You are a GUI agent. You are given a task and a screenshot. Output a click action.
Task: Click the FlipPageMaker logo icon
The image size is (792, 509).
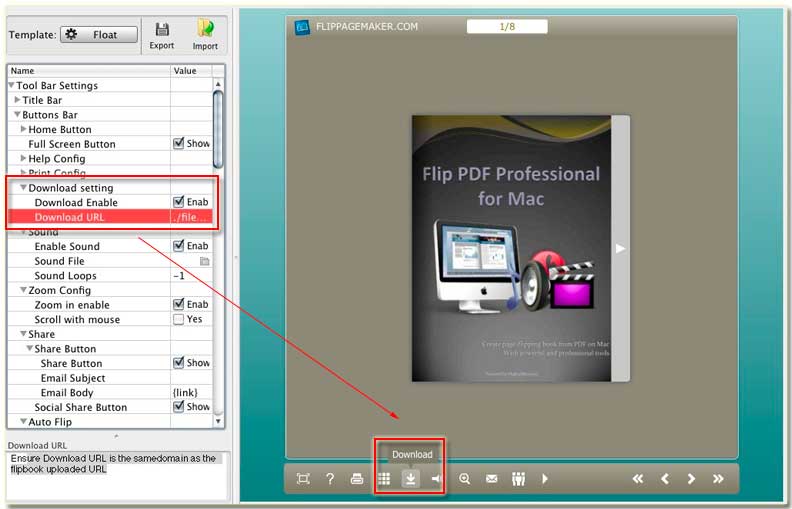[x=302, y=27]
